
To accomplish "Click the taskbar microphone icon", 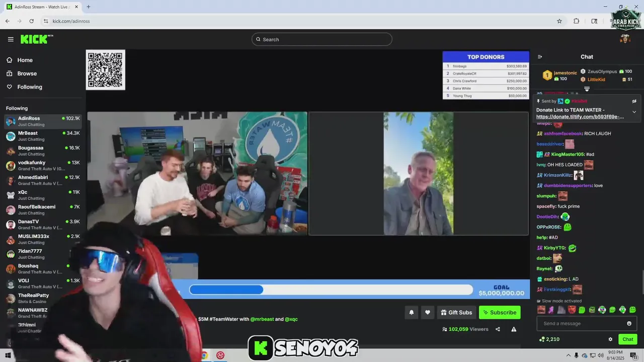I will coord(577,355).
